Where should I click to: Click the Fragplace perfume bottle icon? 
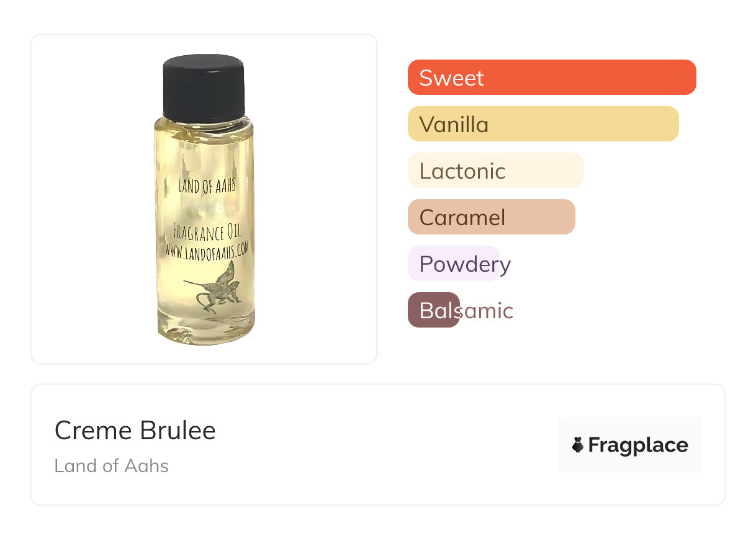(578, 445)
